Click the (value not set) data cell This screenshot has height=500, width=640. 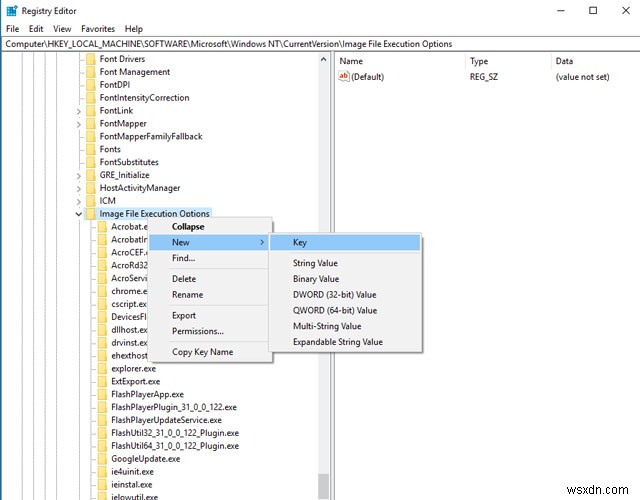pos(582,77)
